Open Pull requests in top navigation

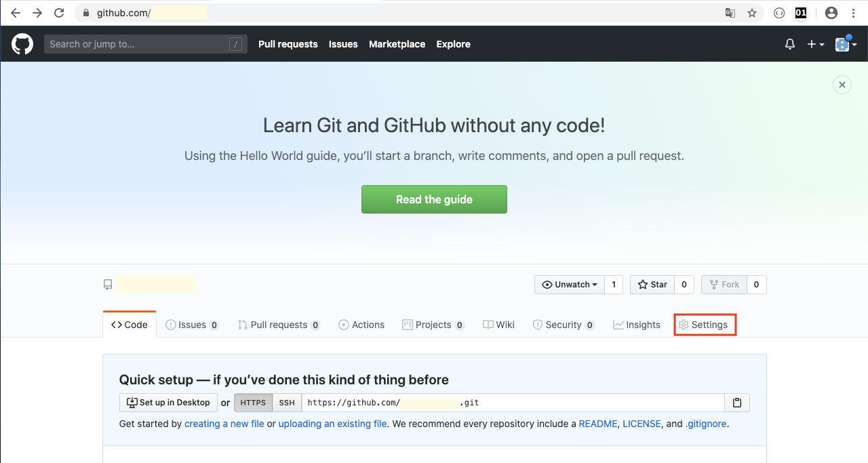coord(288,44)
